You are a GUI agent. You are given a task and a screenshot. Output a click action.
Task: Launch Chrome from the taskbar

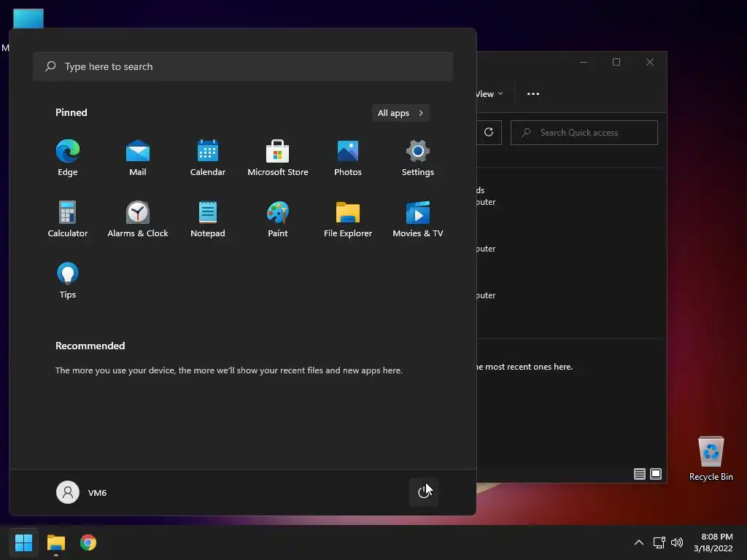pos(88,542)
